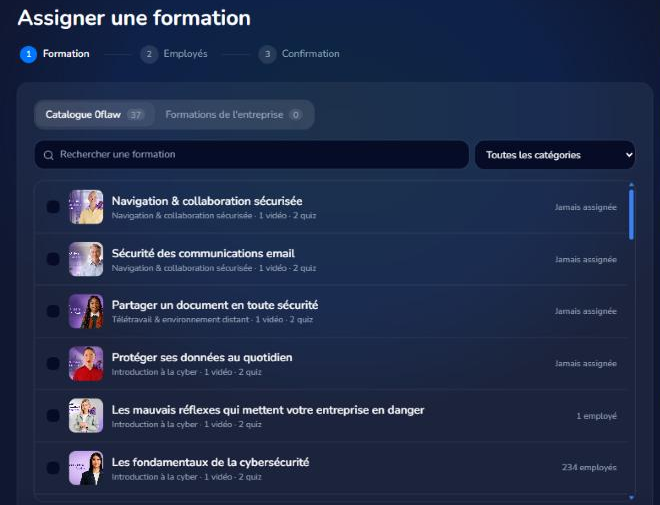Click step 3 Confirmation circle
The image size is (660, 505).
click(267, 54)
